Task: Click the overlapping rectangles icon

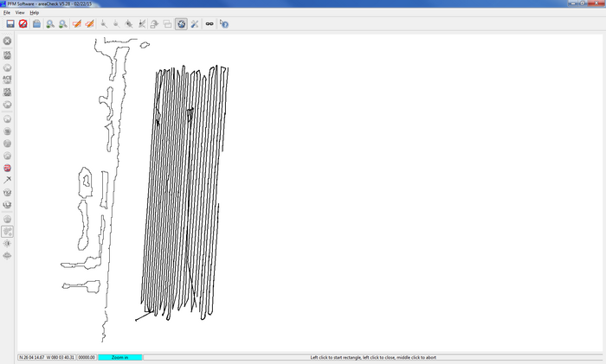Action: 167,24
